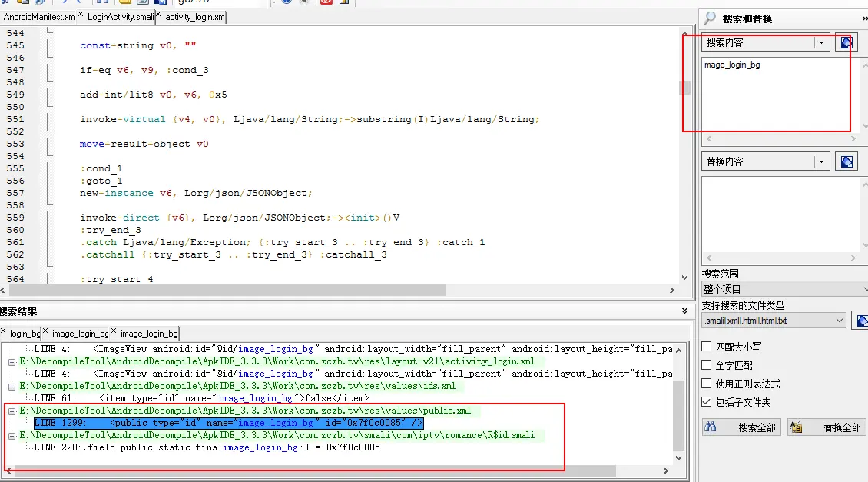The width and height of the screenshot is (868, 482).
Task: Click line number 555 in the gutter
Action: coord(15,168)
